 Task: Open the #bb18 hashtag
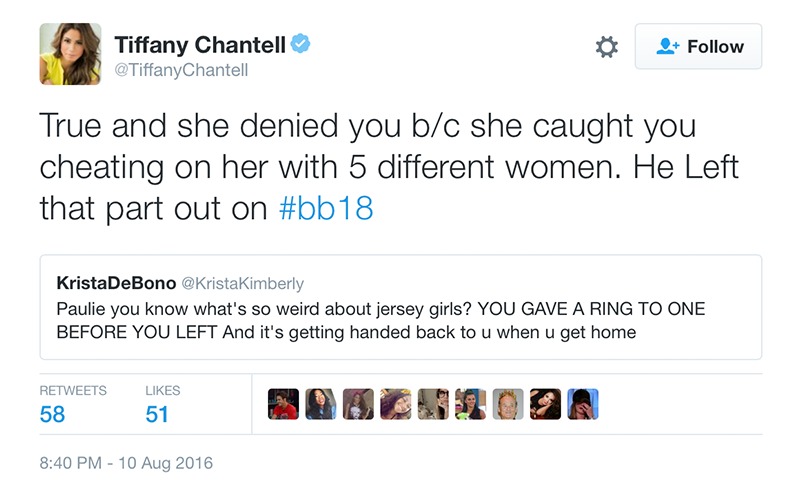[x=326, y=208]
